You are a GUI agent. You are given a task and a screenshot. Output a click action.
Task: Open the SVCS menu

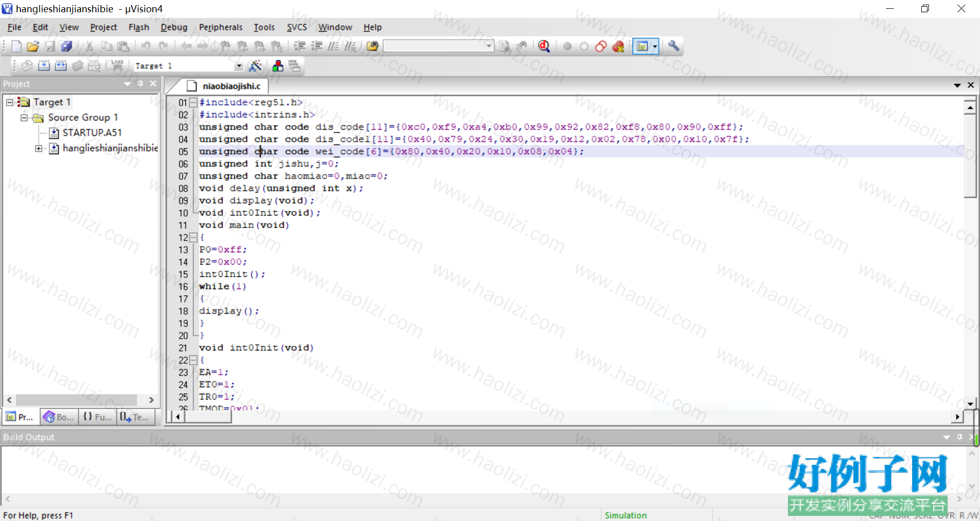pyautogui.click(x=297, y=27)
